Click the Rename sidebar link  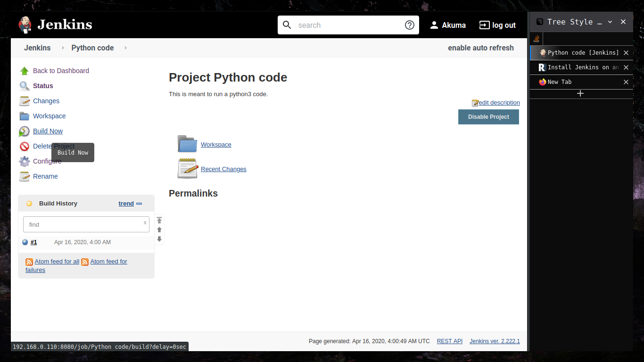(x=45, y=176)
